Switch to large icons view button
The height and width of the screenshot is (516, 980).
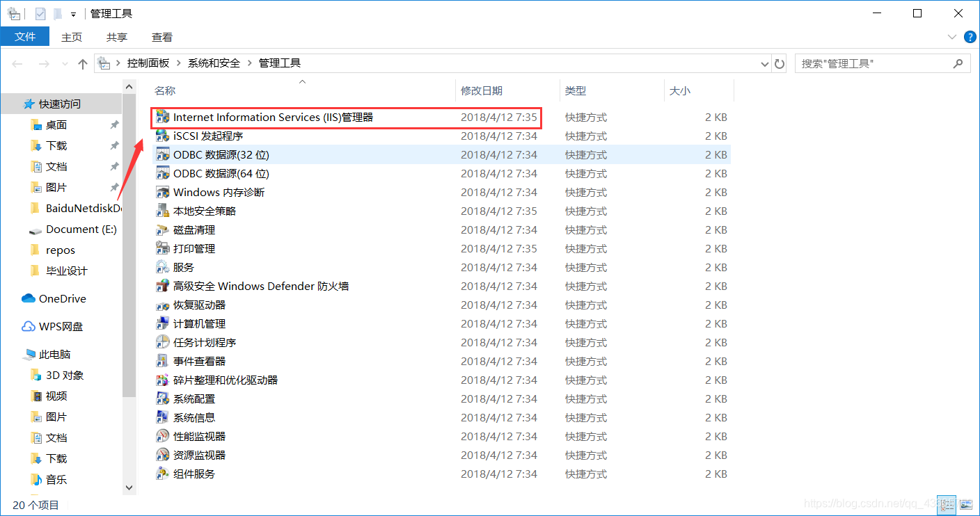coord(965,504)
